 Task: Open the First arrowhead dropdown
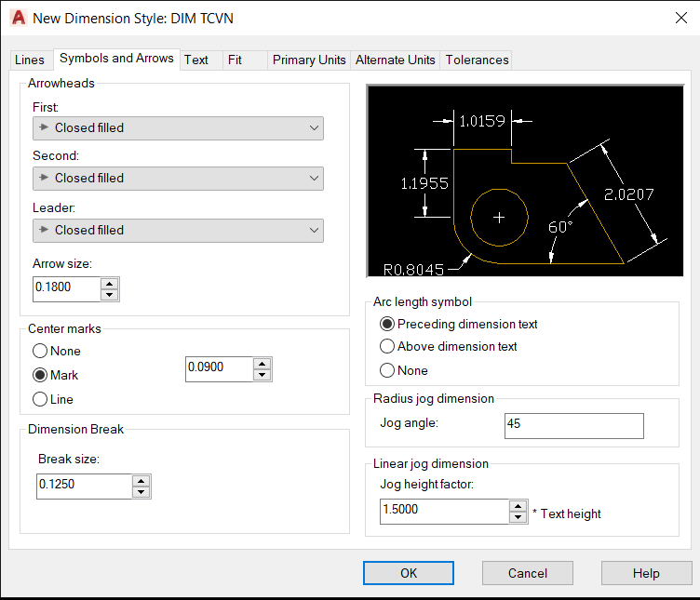[x=178, y=128]
